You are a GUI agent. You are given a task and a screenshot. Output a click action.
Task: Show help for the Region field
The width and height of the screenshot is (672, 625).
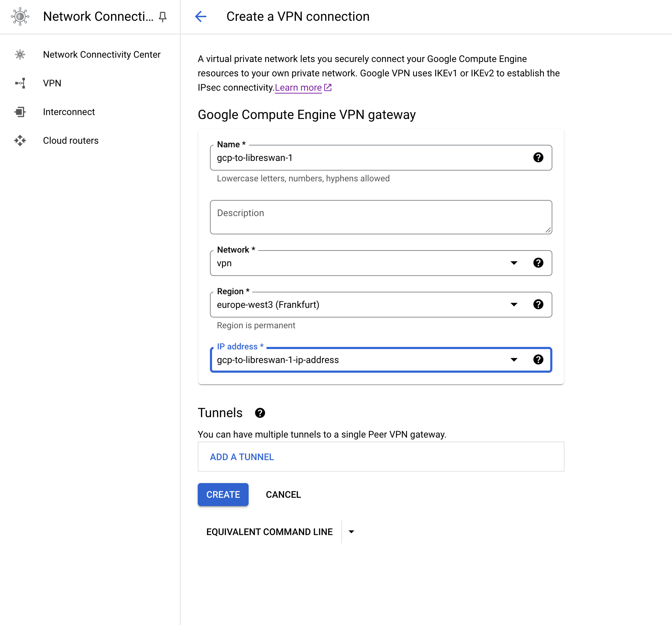pos(538,304)
